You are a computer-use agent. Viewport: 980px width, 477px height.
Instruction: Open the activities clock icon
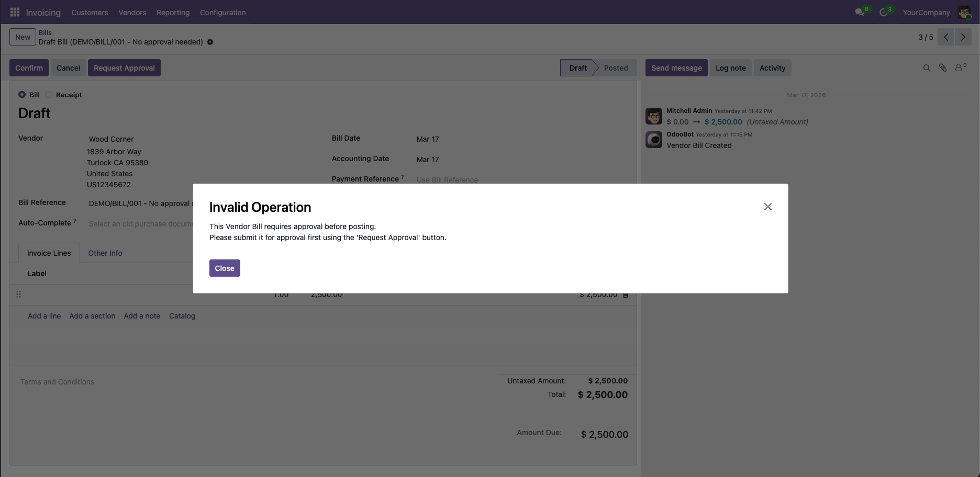[884, 12]
